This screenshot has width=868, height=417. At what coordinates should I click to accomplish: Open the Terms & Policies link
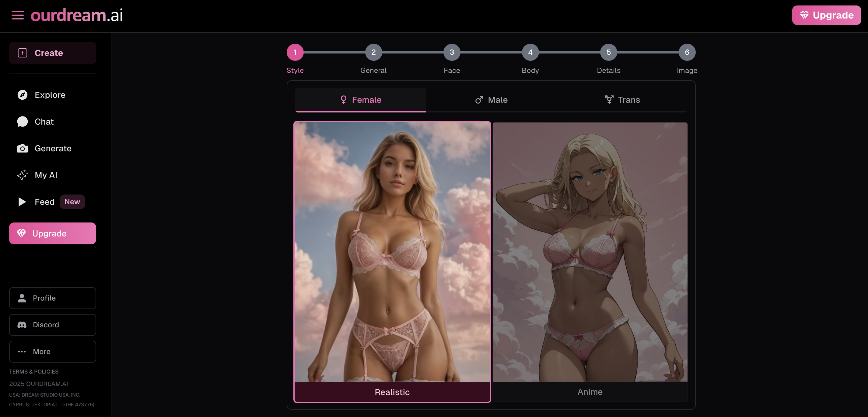(x=34, y=372)
